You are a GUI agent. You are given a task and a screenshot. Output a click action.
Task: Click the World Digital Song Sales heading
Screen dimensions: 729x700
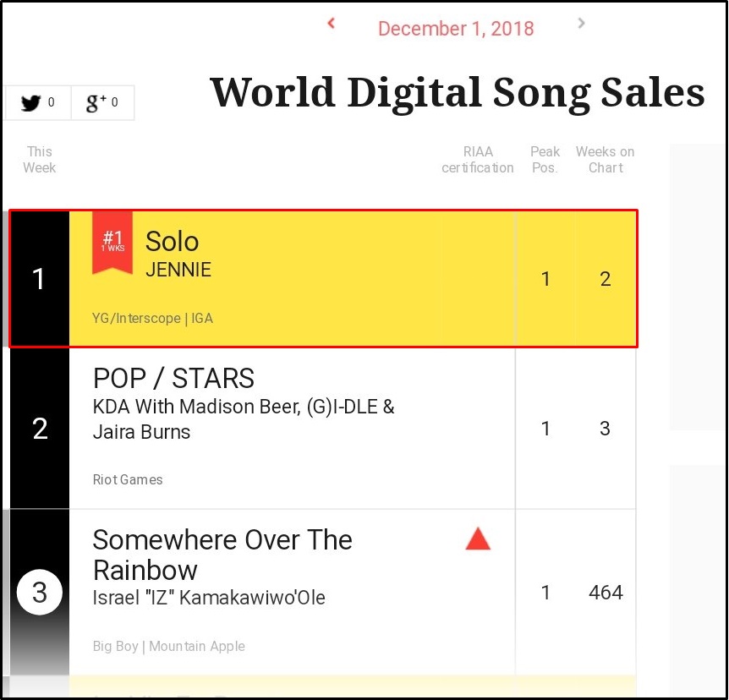click(457, 91)
